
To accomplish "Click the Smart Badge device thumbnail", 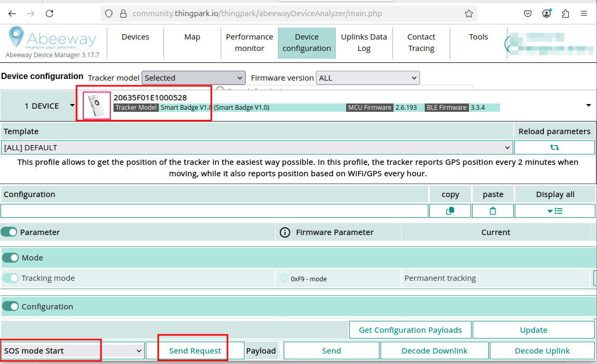I will [97, 106].
